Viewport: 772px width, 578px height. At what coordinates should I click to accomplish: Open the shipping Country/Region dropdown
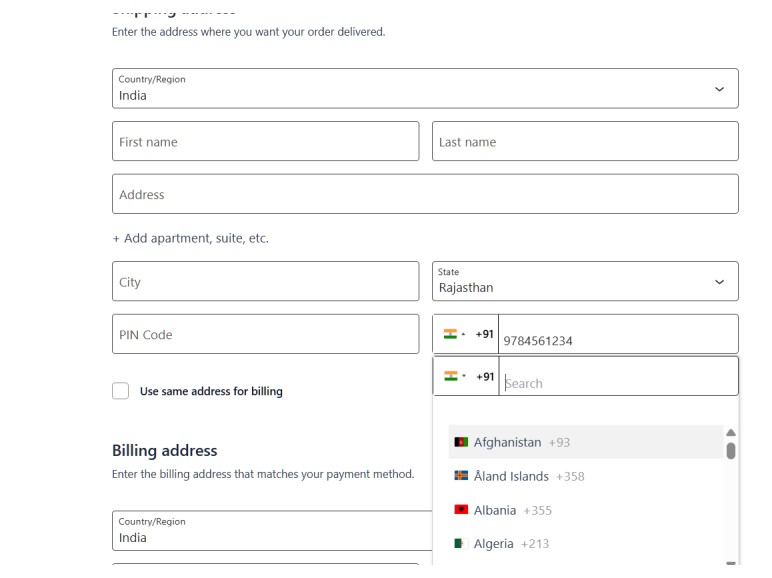point(425,89)
